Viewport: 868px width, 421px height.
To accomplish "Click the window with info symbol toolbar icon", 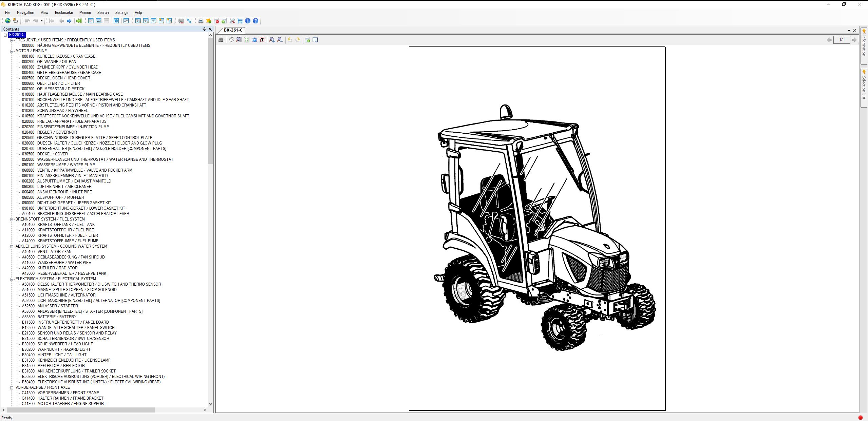I will 116,21.
